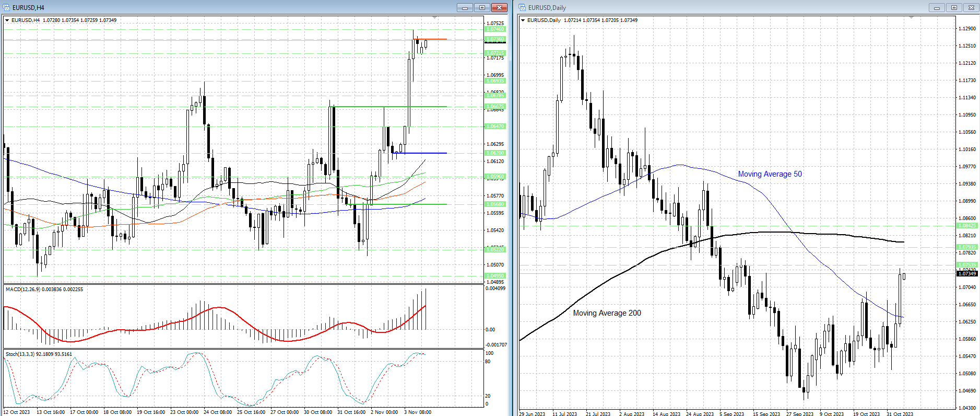Click the green 1.07360 price tag

click(495, 40)
